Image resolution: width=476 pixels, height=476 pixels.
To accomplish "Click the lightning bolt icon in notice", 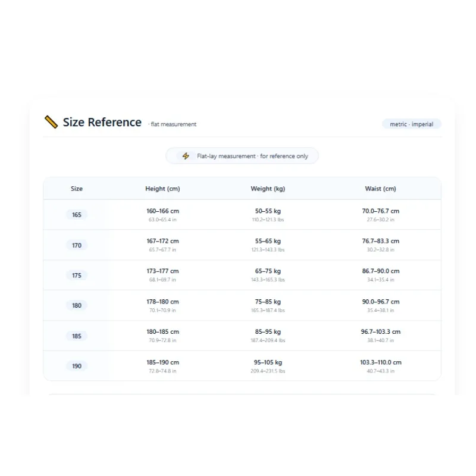I will coord(186,156).
